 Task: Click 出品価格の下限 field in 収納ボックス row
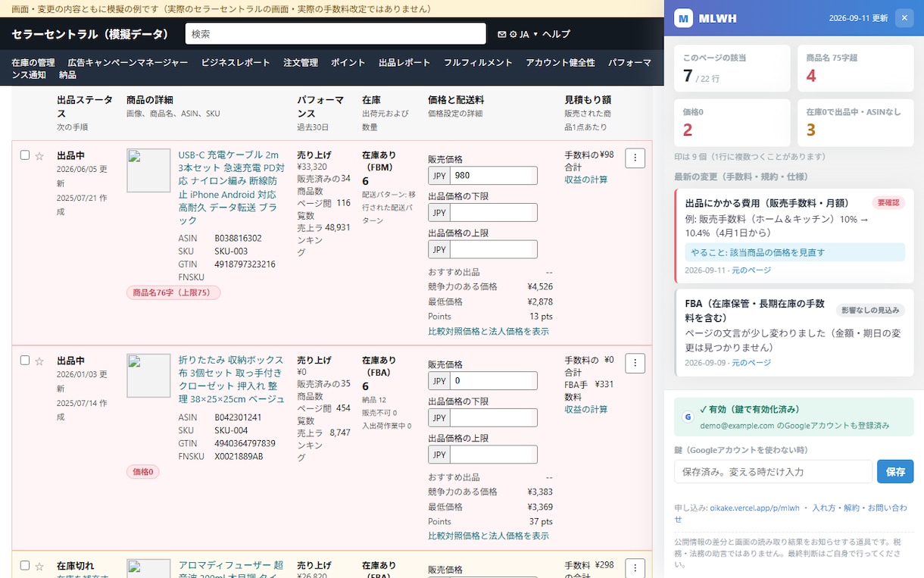493,417
